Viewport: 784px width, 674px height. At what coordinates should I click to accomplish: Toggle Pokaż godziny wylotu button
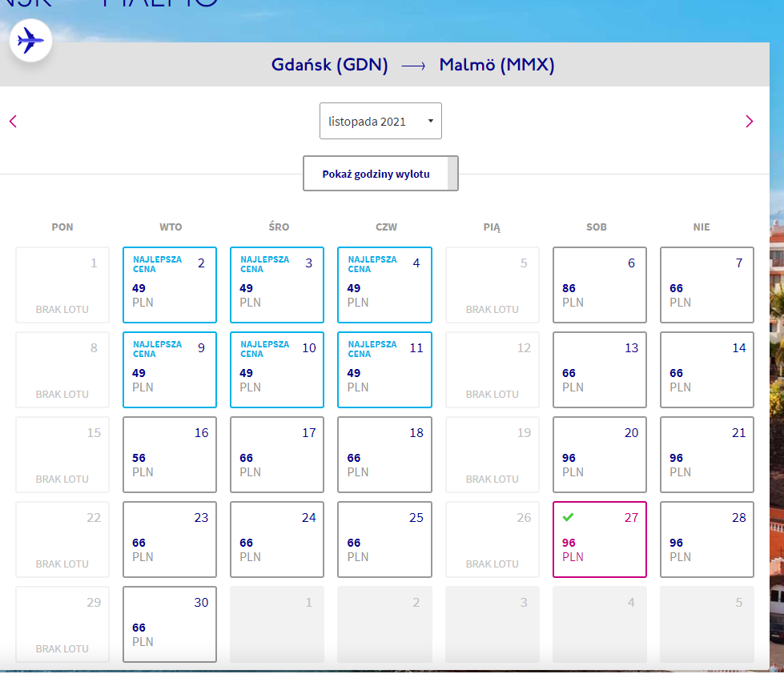[380, 174]
